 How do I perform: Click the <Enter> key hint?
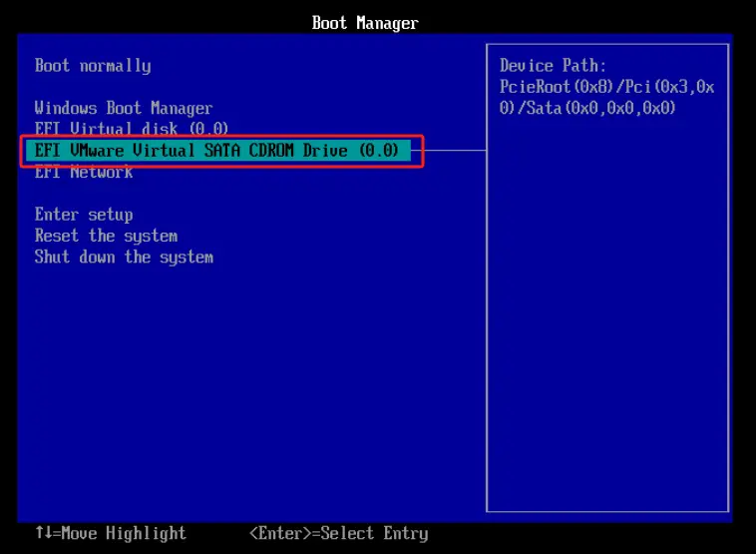[281, 534]
